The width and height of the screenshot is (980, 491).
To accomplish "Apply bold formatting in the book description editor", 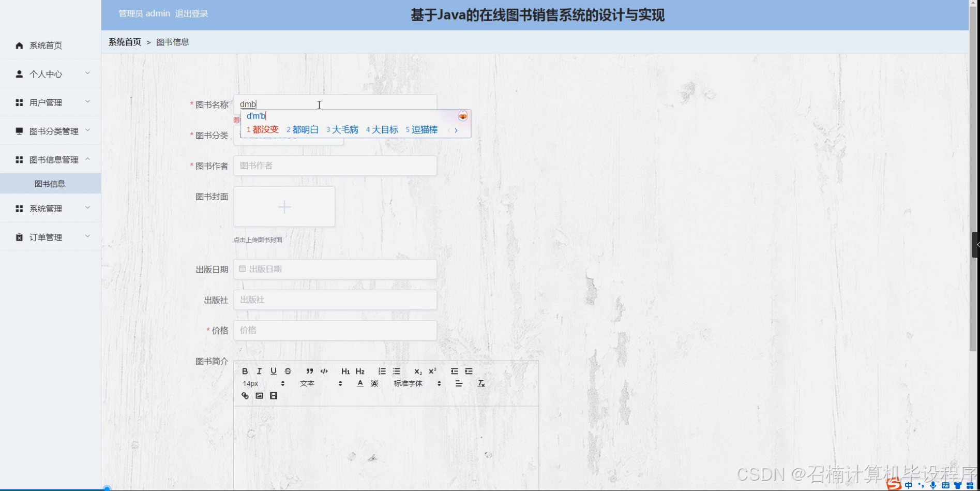I will pos(245,371).
